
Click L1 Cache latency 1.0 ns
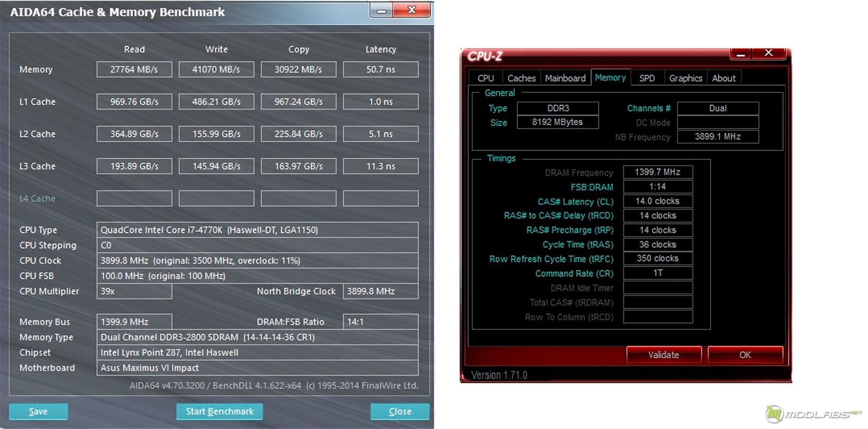(381, 101)
